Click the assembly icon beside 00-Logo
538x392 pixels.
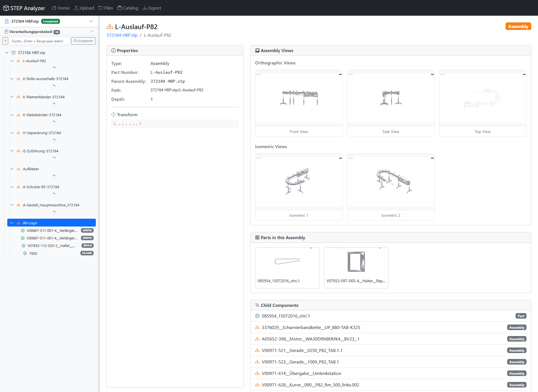pos(18,223)
